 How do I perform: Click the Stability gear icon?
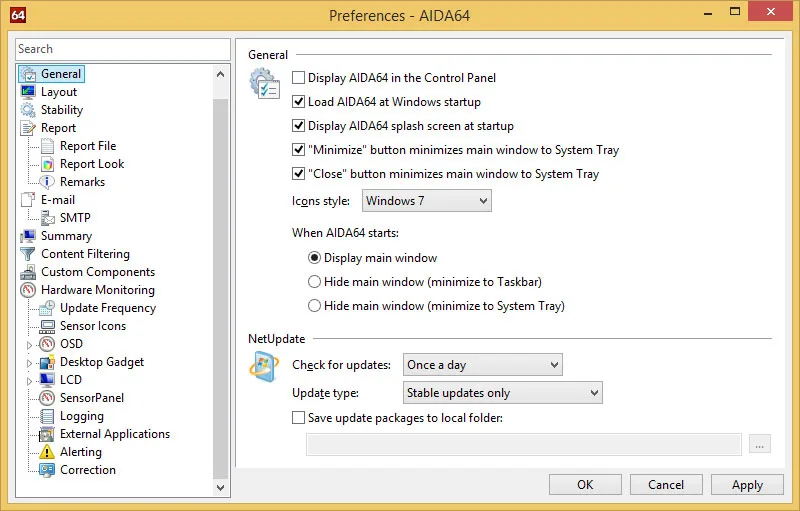28,110
